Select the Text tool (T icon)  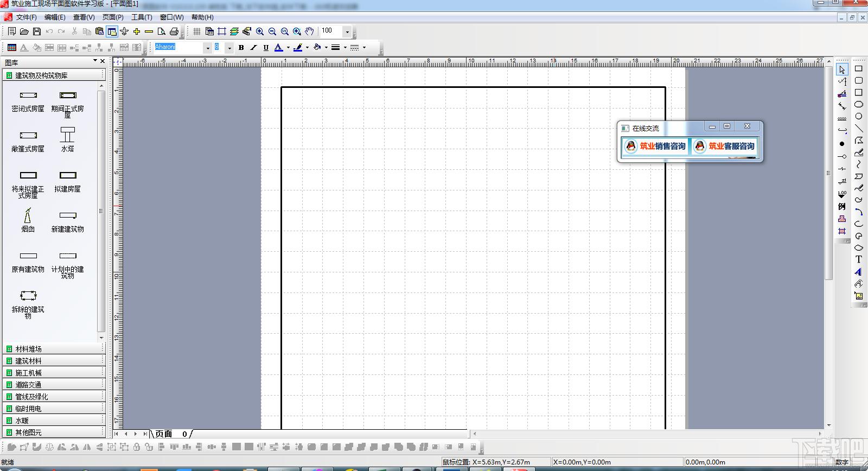[859, 259]
